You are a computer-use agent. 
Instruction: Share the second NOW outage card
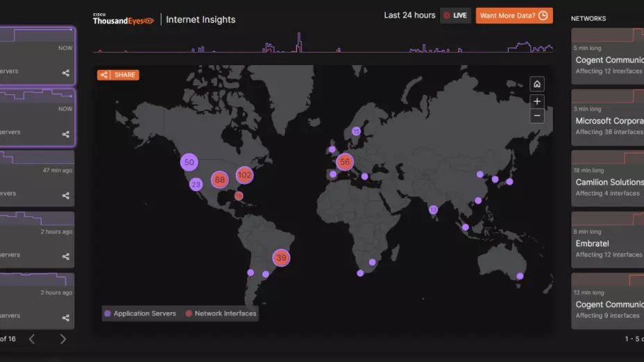tap(66, 135)
